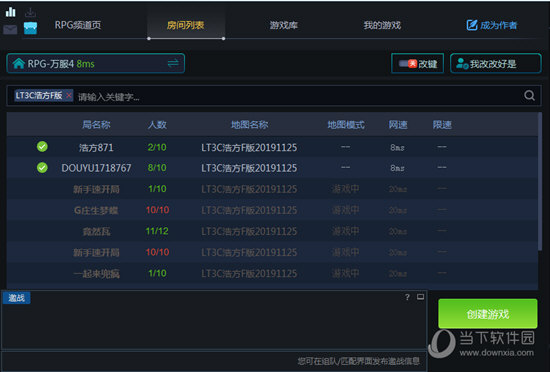Click the search magnifier icon
Screen dimensions: 550x372
[529, 95]
